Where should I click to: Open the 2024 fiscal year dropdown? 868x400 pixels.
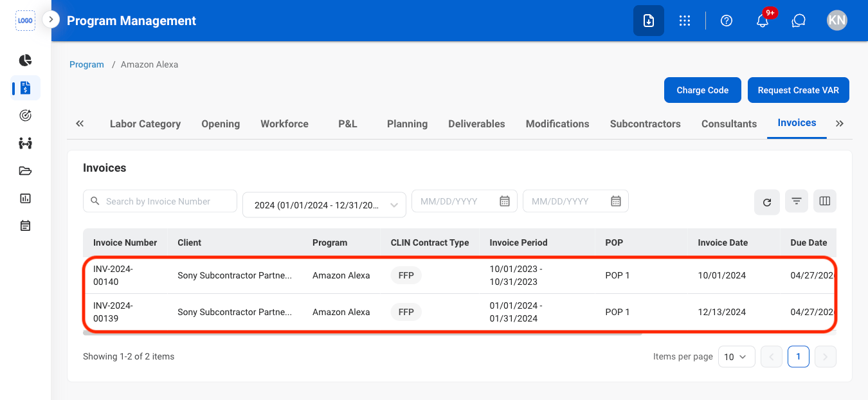click(x=324, y=205)
